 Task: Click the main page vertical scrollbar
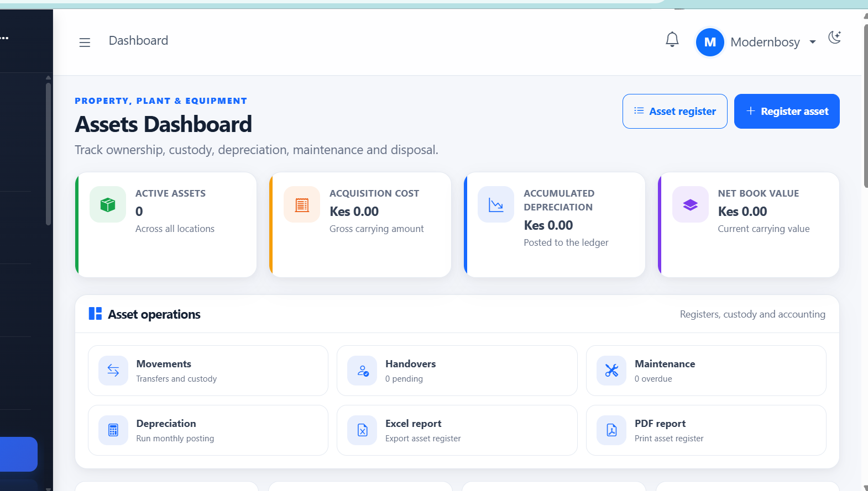pos(865,105)
